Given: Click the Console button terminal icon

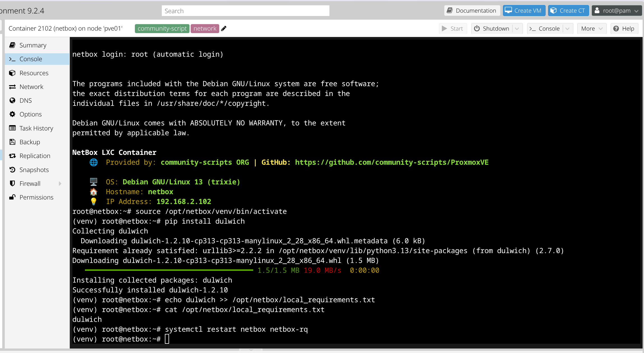Looking at the screenshot, I should point(533,29).
